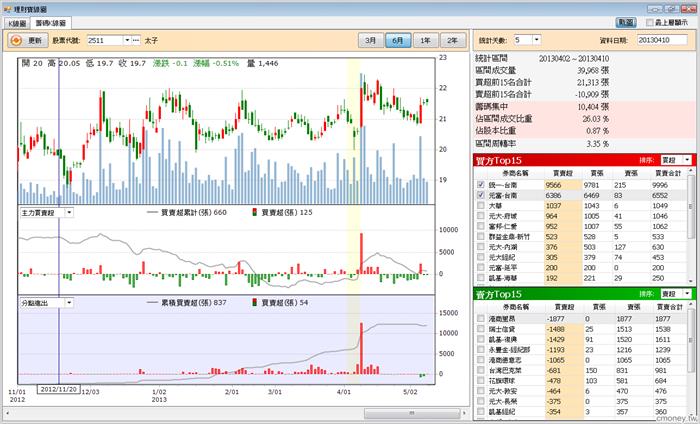
Task: Open the sort dropdown in 買方Top15 header
Action: click(x=688, y=160)
